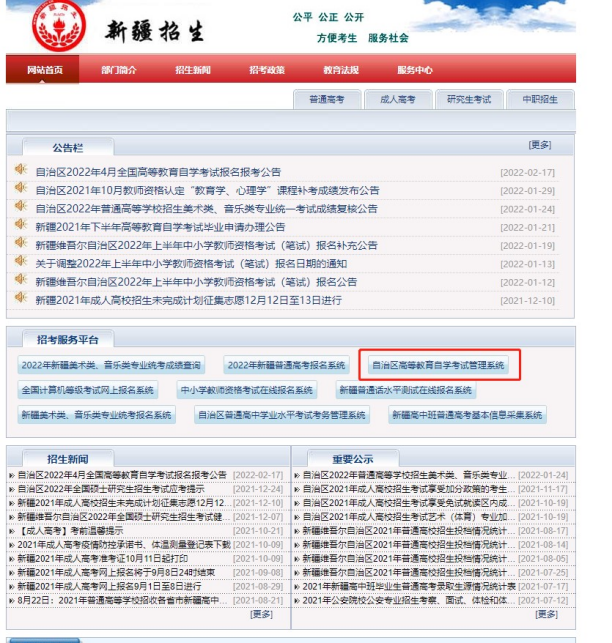The image size is (612, 643).
Task: Open 2022年新疆普通高考报名系统
Action: pyautogui.click(x=286, y=365)
